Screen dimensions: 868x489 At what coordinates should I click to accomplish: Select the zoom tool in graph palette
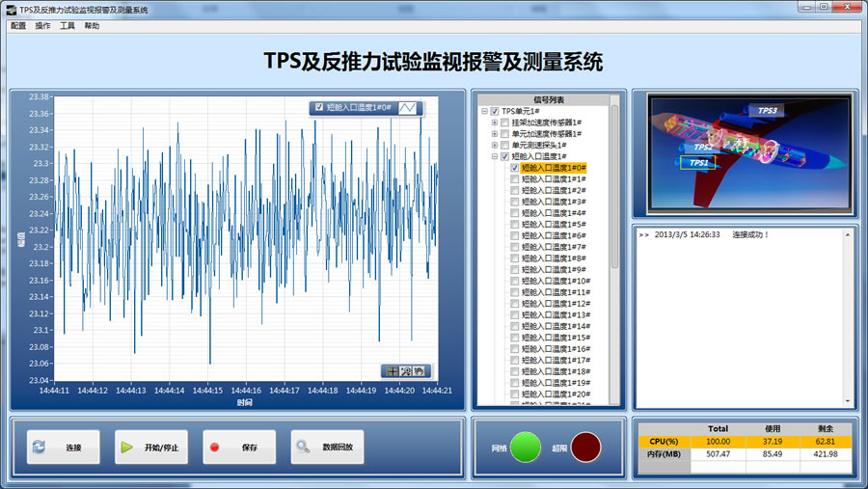click(406, 370)
